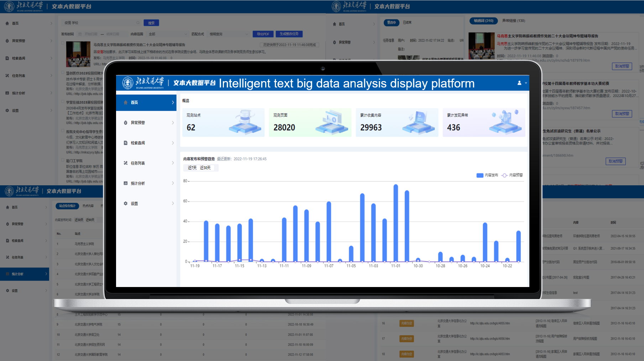The image size is (644, 361).
Task: Open the 匹配方式 dropdown showing 模糊查询
Action: pyautogui.click(x=229, y=34)
